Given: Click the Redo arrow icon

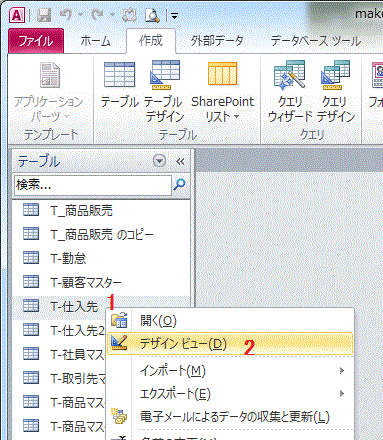Looking at the screenshot, I should click(98, 14).
